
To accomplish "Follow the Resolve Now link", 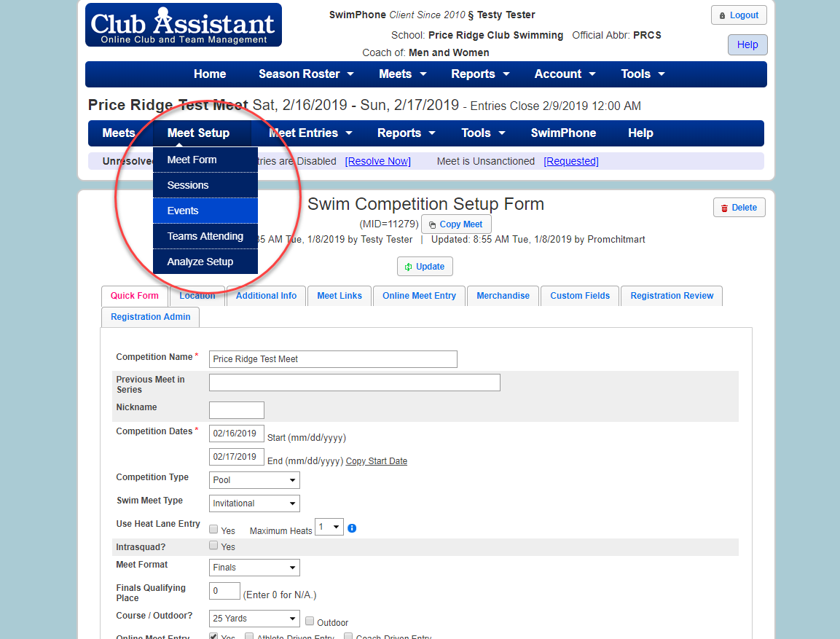I will click(377, 161).
